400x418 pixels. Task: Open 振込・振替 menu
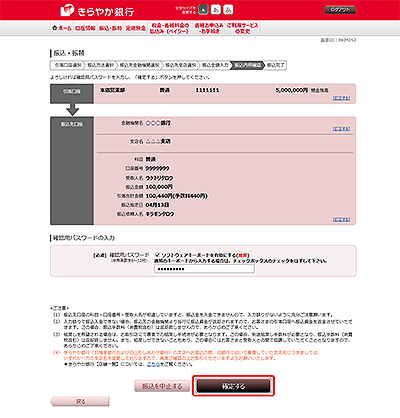110,28
